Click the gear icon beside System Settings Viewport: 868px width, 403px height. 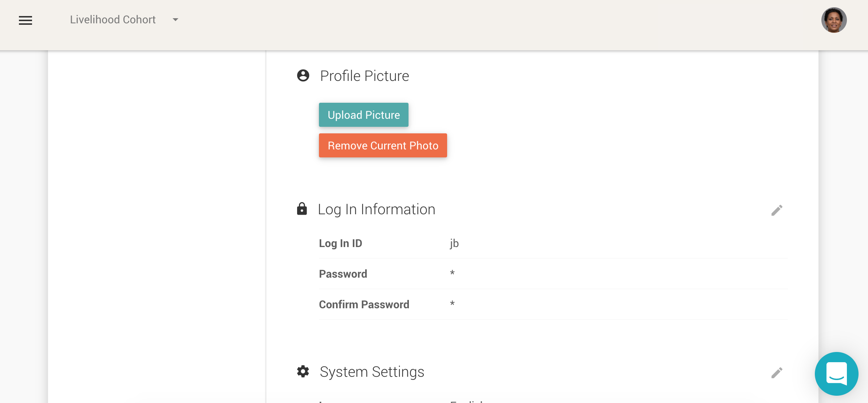(303, 372)
